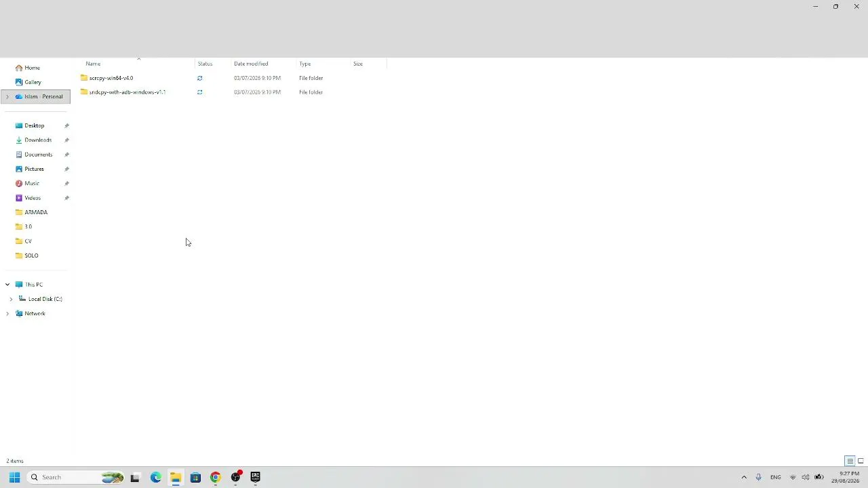Click the pin icon beside Music

66,184
